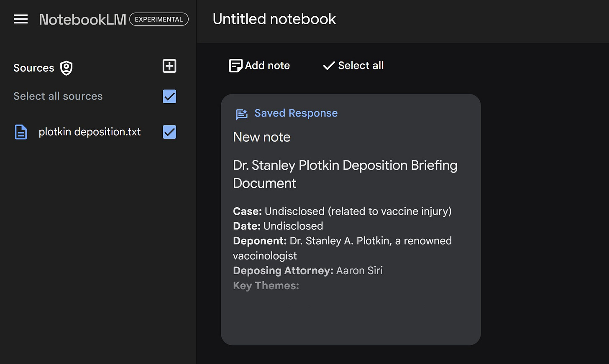The width and height of the screenshot is (609, 364).
Task: Click the Select all sources label
Action: coord(58,96)
